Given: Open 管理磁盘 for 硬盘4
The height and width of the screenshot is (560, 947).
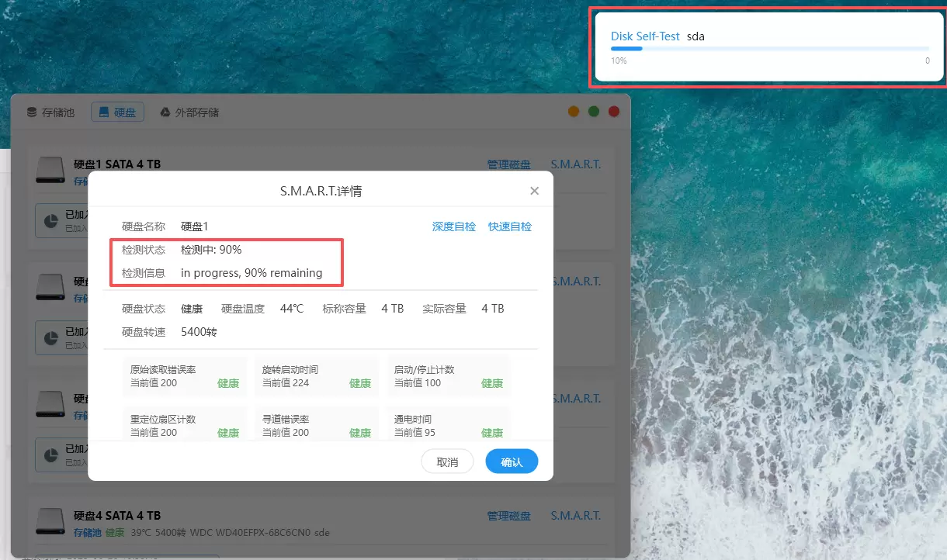Looking at the screenshot, I should coord(508,516).
